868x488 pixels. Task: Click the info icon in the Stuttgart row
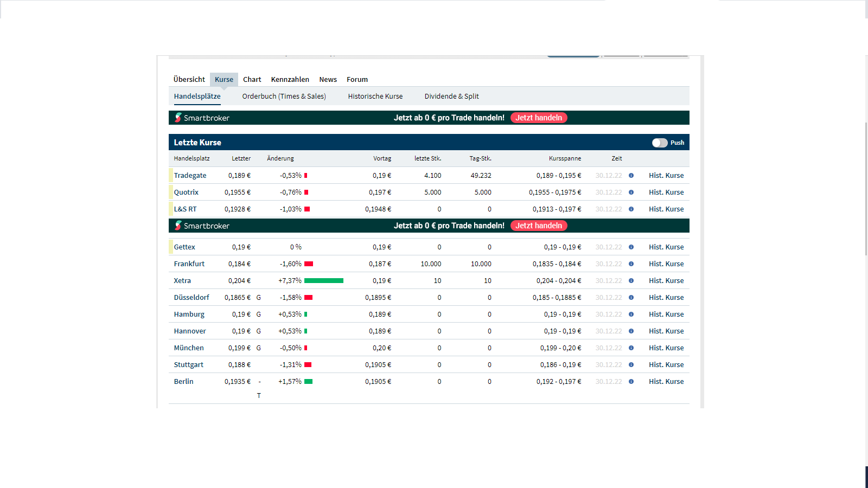631,365
